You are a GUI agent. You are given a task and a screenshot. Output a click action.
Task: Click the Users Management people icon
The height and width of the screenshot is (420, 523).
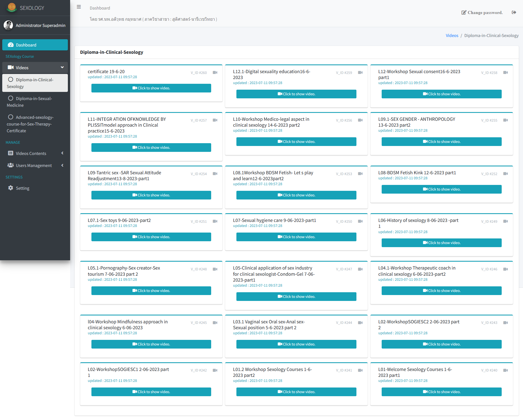[x=11, y=165]
